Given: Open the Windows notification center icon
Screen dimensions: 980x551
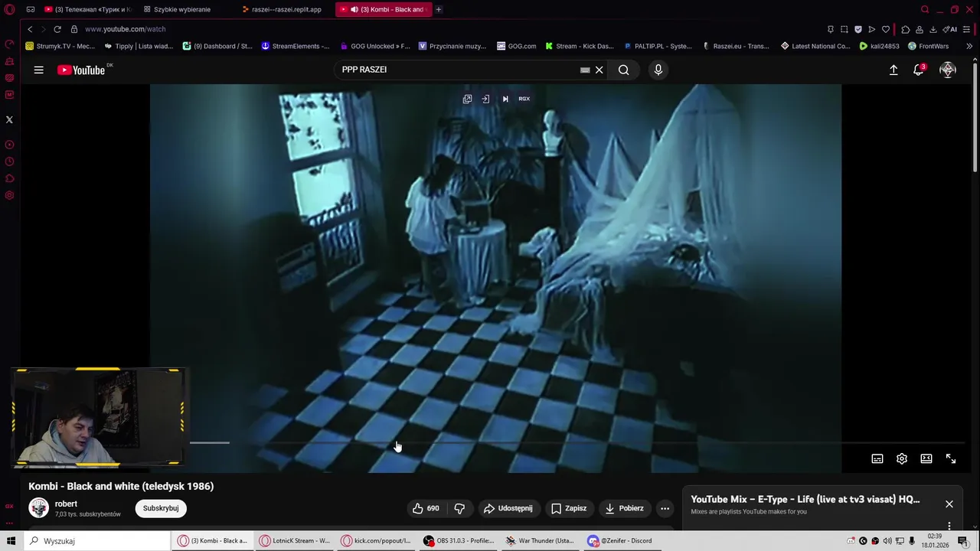Looking at the screenshot, I should tap(963, 541).
